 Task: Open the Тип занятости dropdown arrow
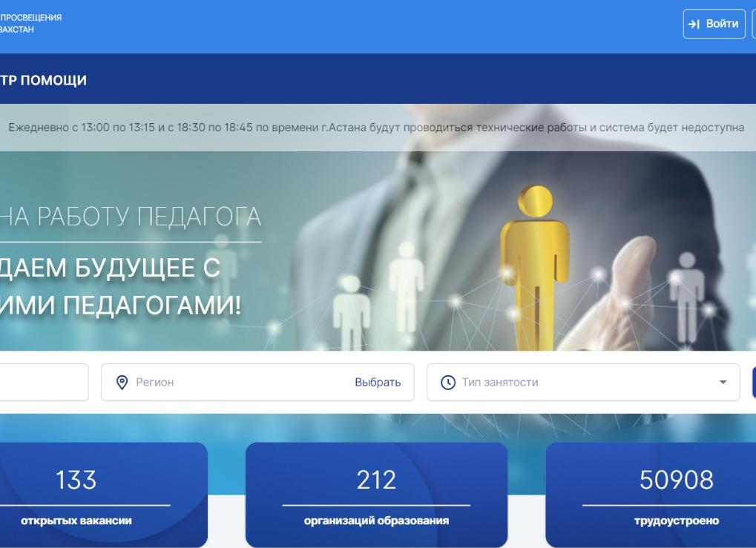click(723, 382)
